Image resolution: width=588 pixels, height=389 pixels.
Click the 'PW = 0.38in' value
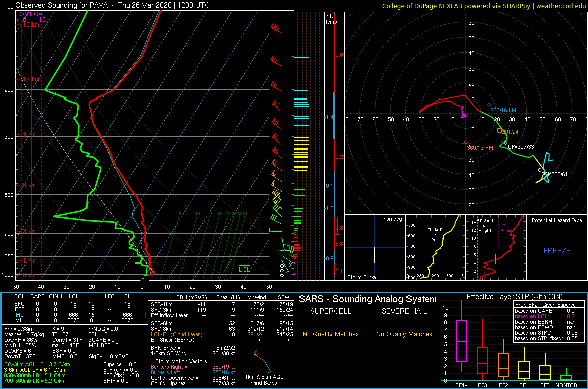19,329
